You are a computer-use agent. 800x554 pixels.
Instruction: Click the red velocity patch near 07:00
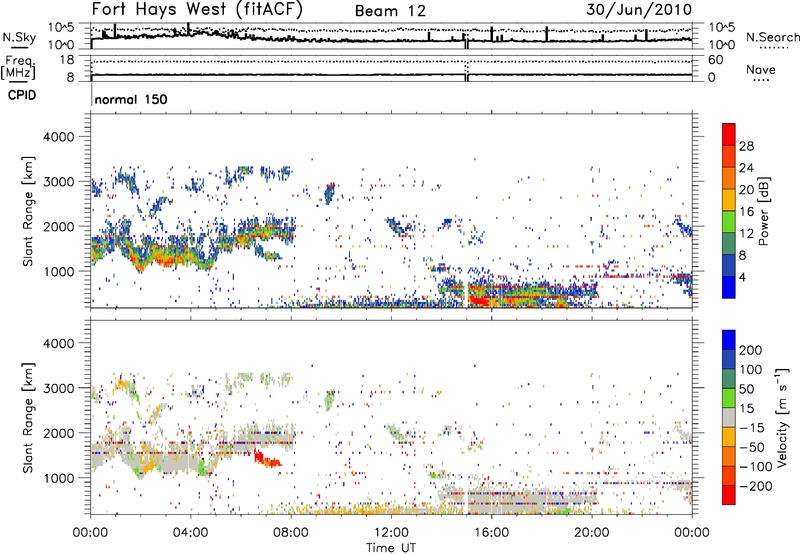click(x=266, y=459)
